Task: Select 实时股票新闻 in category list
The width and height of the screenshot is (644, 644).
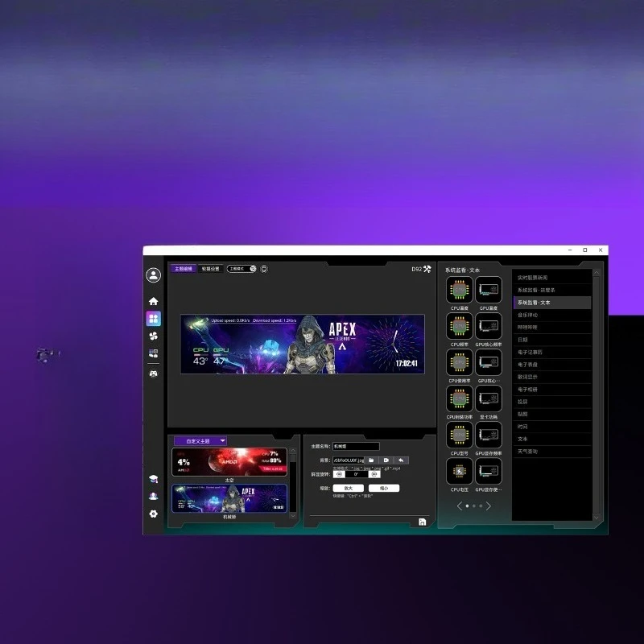Action: pyautogui.click(x=552, y=278)
